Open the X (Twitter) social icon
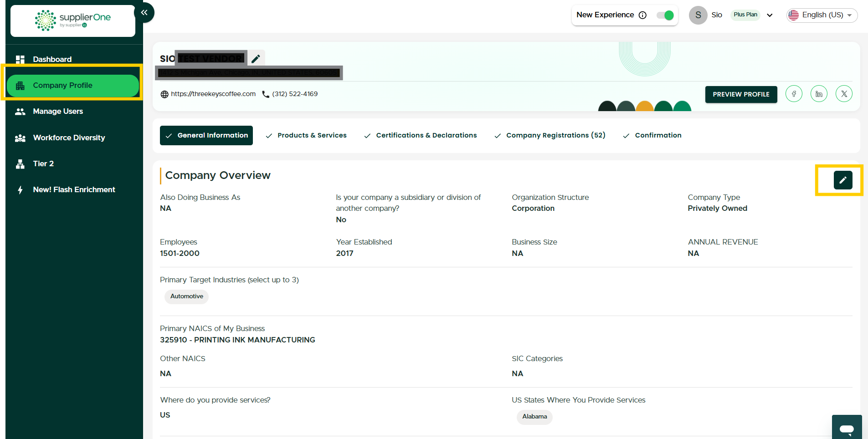The width and height of the screenshot is (868, 439). [x=844, y=94]
